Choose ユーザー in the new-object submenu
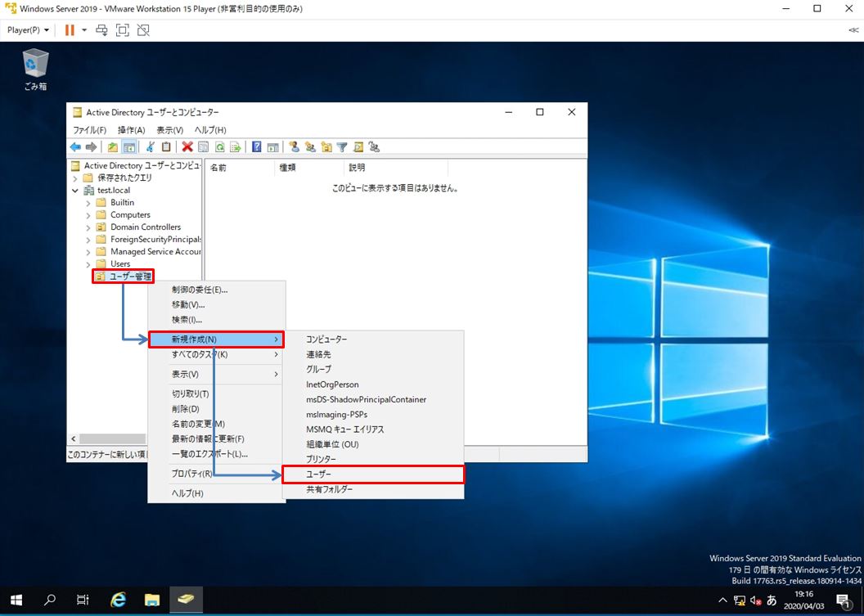 373,474
